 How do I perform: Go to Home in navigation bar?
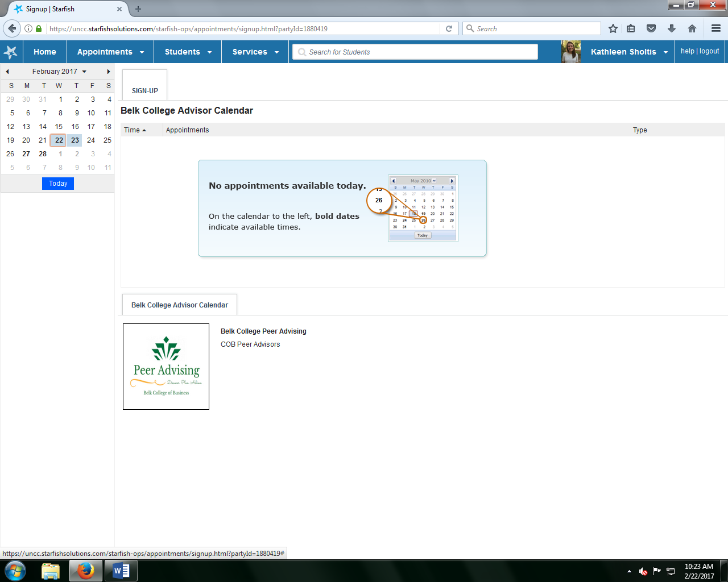pyautogui.click(x=45, y=52)
